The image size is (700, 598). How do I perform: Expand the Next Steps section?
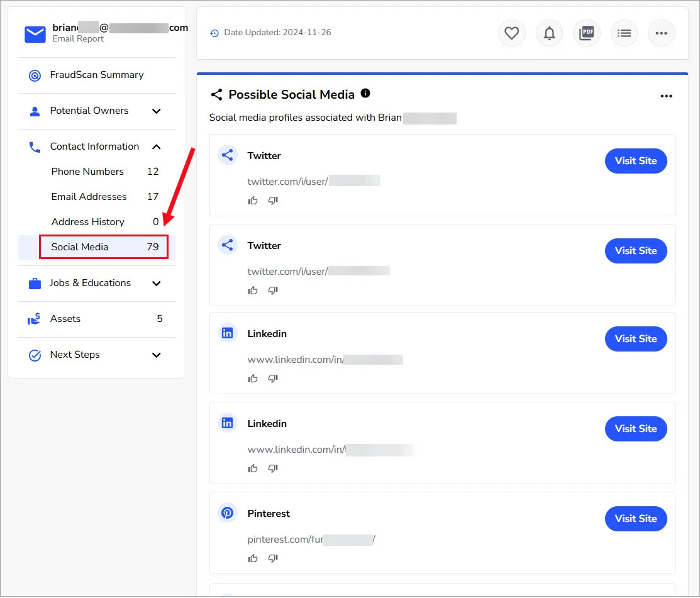click(x=156, y=355)
